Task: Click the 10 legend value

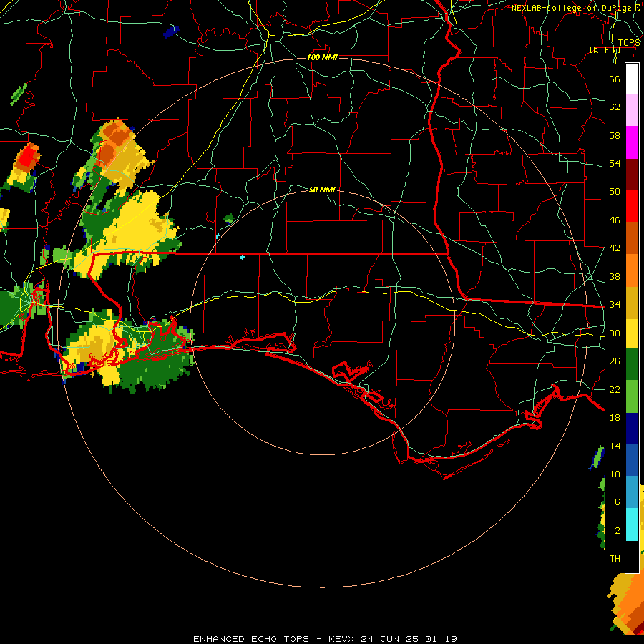Action: pos(615,474)
